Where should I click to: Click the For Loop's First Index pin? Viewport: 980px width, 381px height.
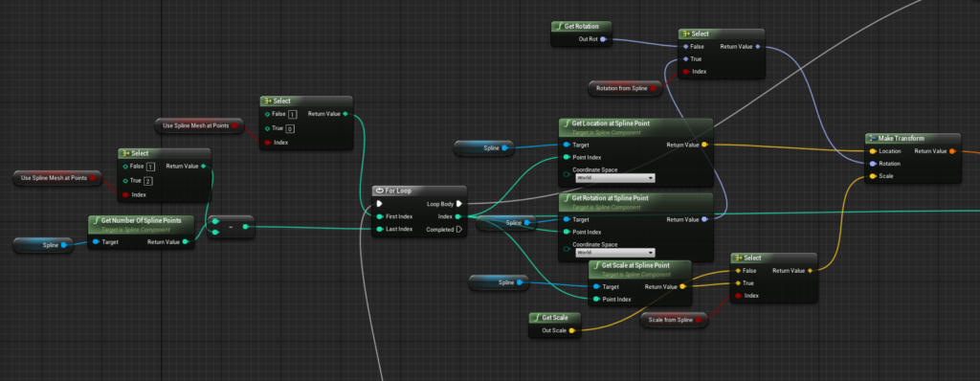[x=379, y=216]
